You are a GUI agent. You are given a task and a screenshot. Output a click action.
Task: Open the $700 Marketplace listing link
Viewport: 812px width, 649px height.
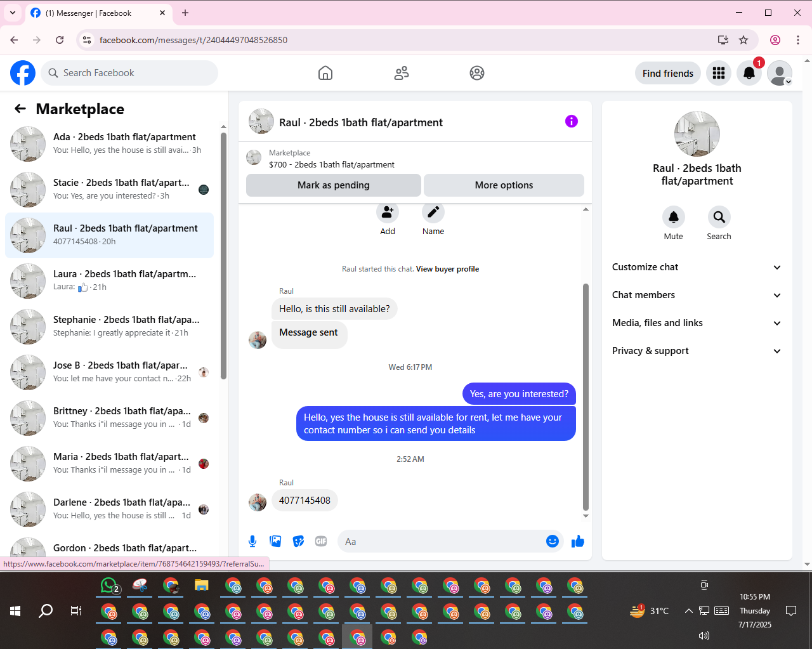click(x=332, y=164)
